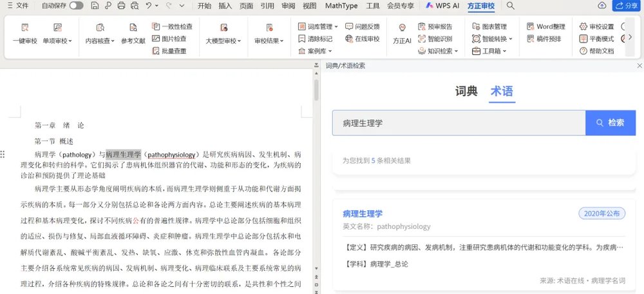The image size is (644, 294).
Task: Switch to the 词典 dictionary tab
Action: pos(466,92)
